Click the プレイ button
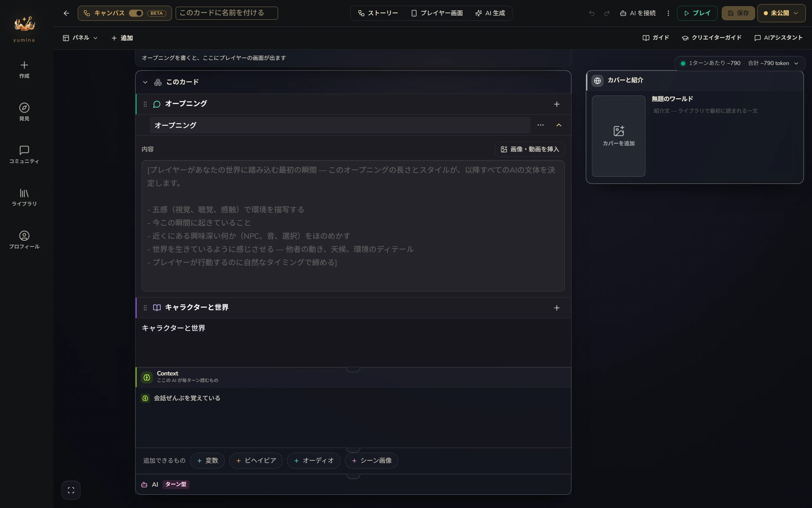812x508 pixels. click(x=697, y=13)
